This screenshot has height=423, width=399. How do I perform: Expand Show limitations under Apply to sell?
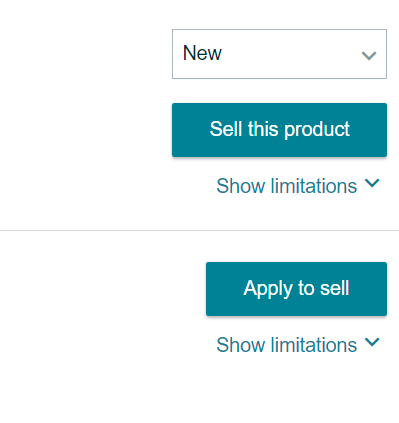(298, 345)
